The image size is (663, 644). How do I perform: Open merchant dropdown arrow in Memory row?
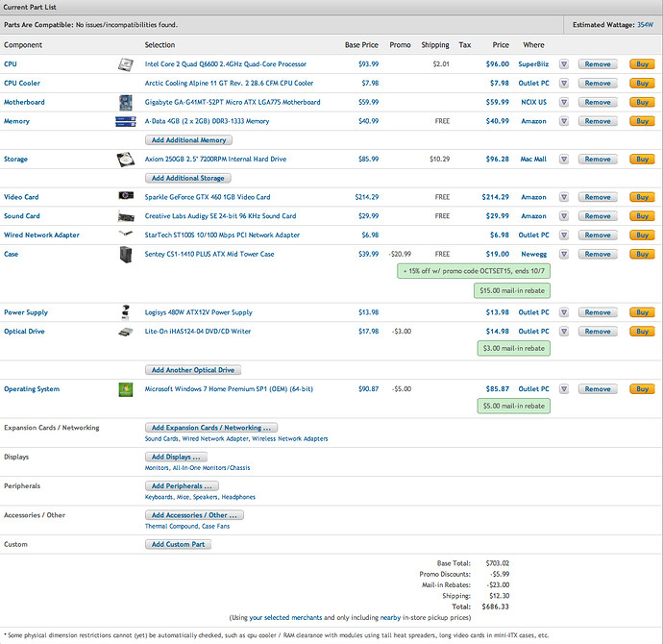point(564,121)
